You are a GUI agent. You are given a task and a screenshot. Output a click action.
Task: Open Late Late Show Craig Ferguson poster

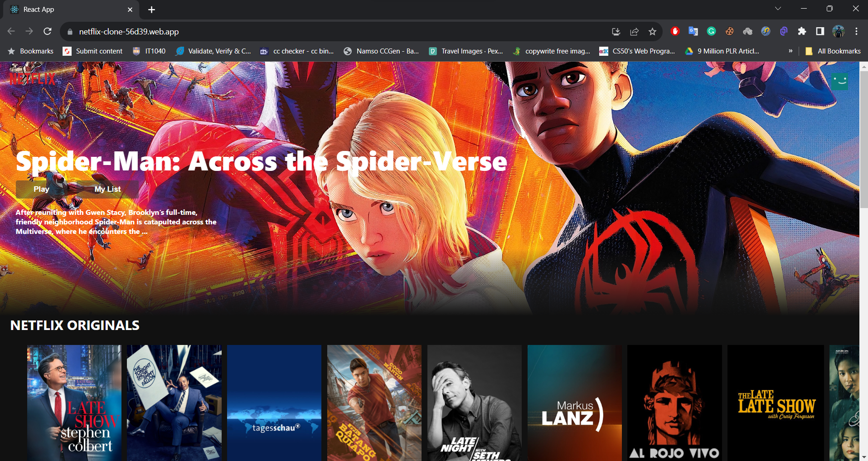point(776,403)
